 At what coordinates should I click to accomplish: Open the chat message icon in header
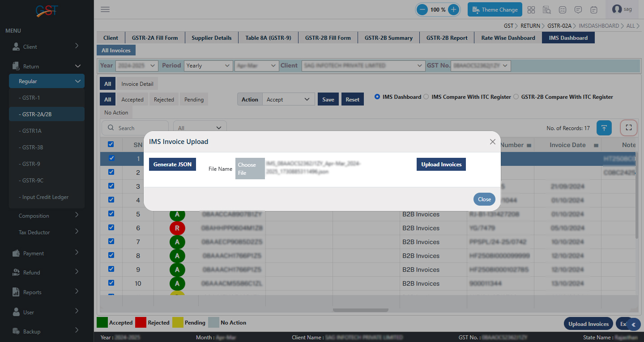point(578,9)
